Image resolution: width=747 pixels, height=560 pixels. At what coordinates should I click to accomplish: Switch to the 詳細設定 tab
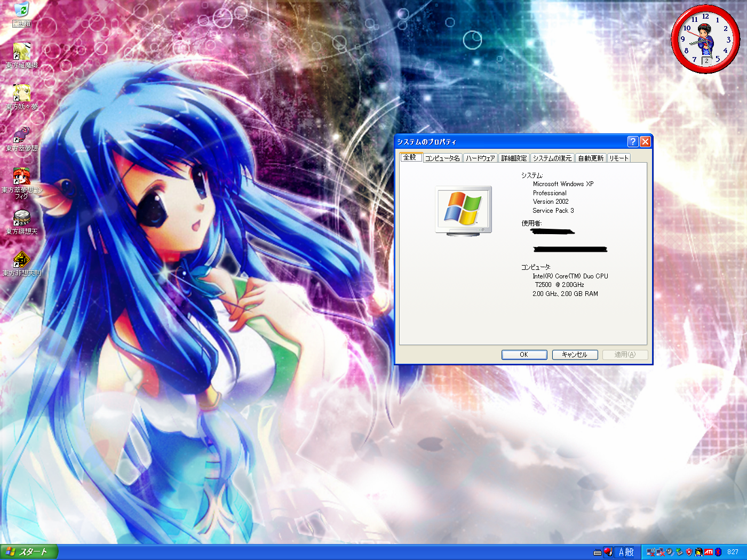(x=514, y=158)
